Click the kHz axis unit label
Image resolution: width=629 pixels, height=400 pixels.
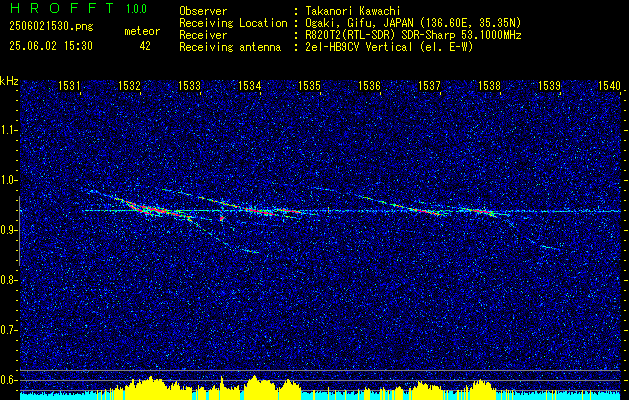point(9,81)
